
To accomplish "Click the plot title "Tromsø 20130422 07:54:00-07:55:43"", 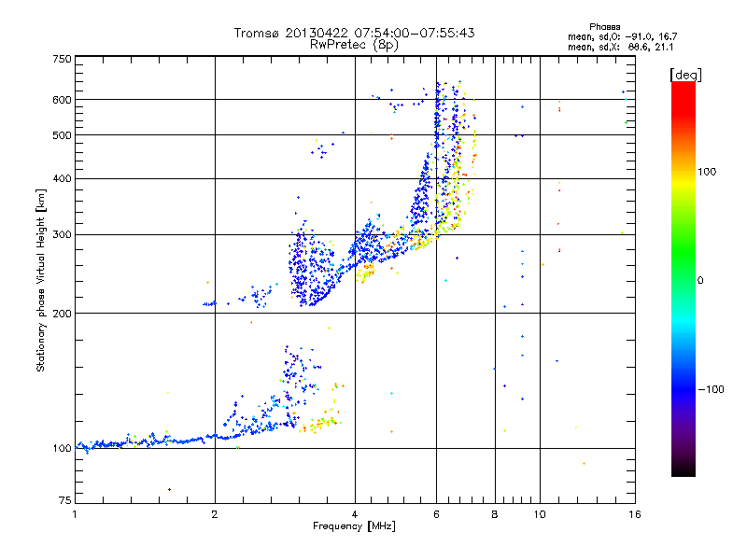I will point(354,33).
